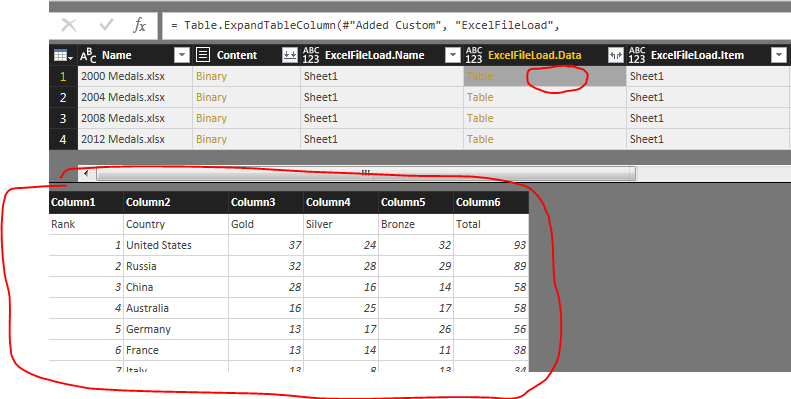The height and width of the screenshot is (399, 791).
Task: Click the Russia preview cell
Action: click(x=176, y=266)
